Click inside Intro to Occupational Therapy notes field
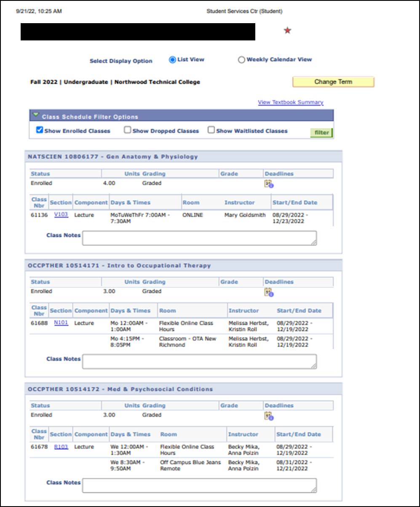The image size is (420, 507). click(198, 361)
